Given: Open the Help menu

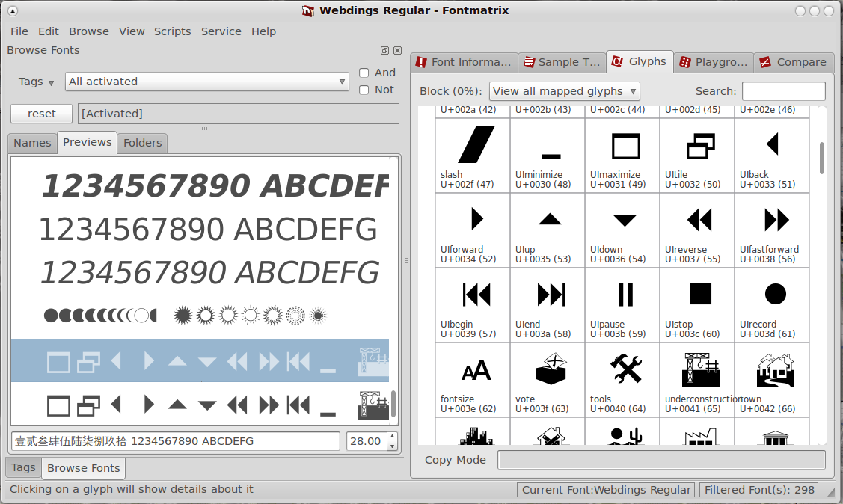Looking at the screenshot, I should (263, 31).
